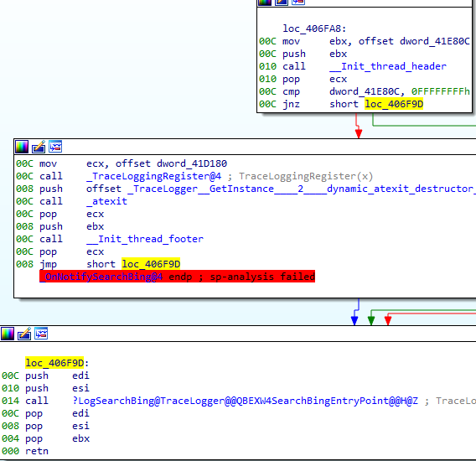Screen dimensions: 476x461
Task: Click the color icon of the loc_406FA8 node
Action: pyautogui.click(x=265, y=3)
